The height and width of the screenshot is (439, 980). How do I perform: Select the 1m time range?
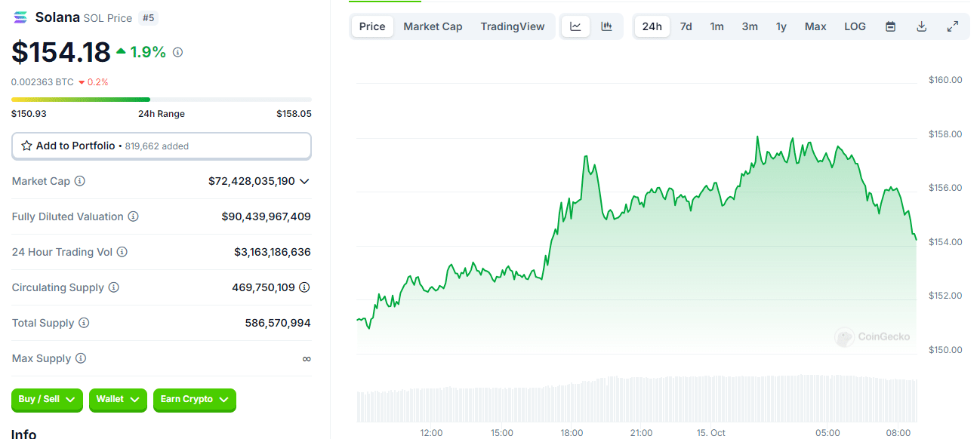click(x=717, y=26)
